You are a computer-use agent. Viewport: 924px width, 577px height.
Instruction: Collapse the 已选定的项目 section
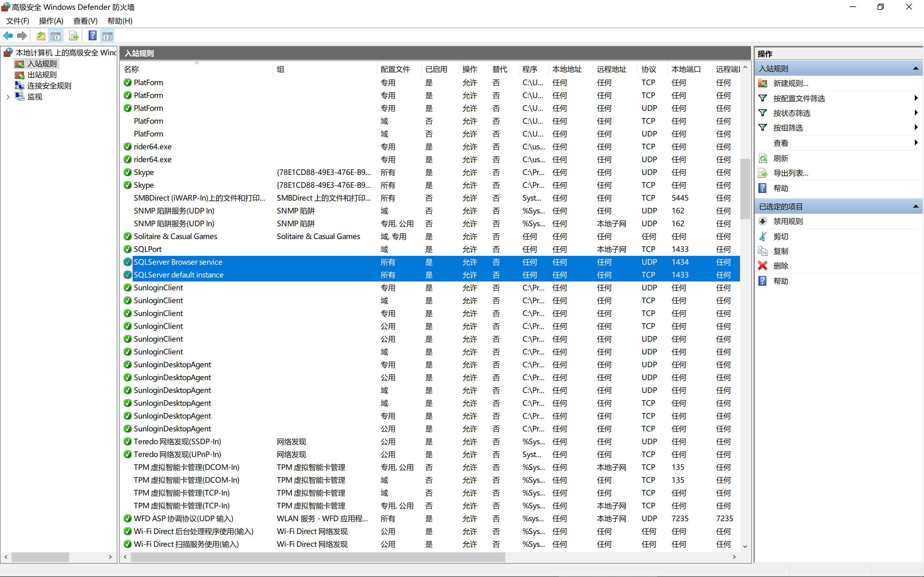tap(916, 206)
